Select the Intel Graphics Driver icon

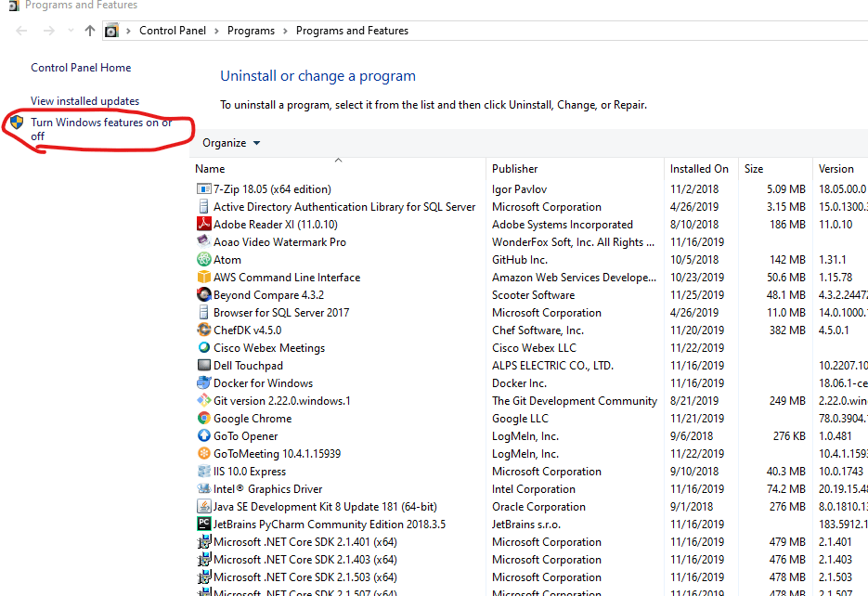[203, 488]
